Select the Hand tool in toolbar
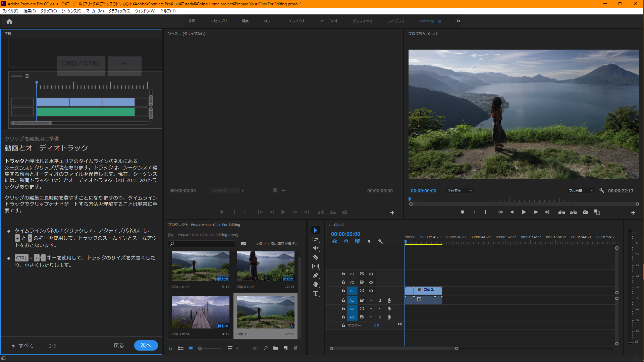Viewport: 644px width, 362px height. coord(315,284)
